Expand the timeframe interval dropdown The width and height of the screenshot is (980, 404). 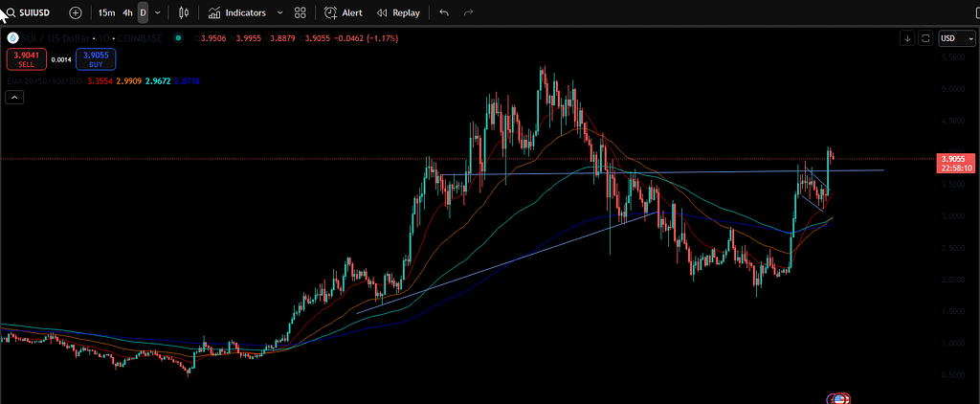(x=157, y=13)
